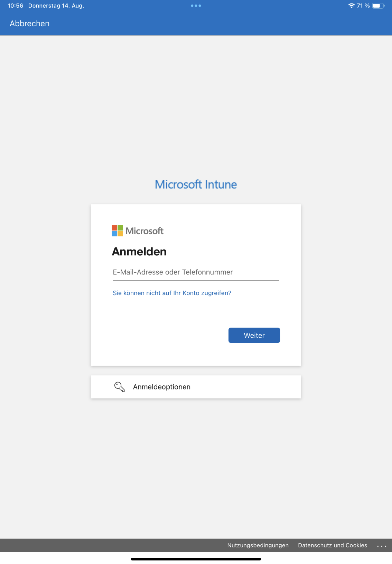This screenshot has height=564, width=392.
Task: Tap the Microsoft four-color logo
Action: tap(117, 231)
